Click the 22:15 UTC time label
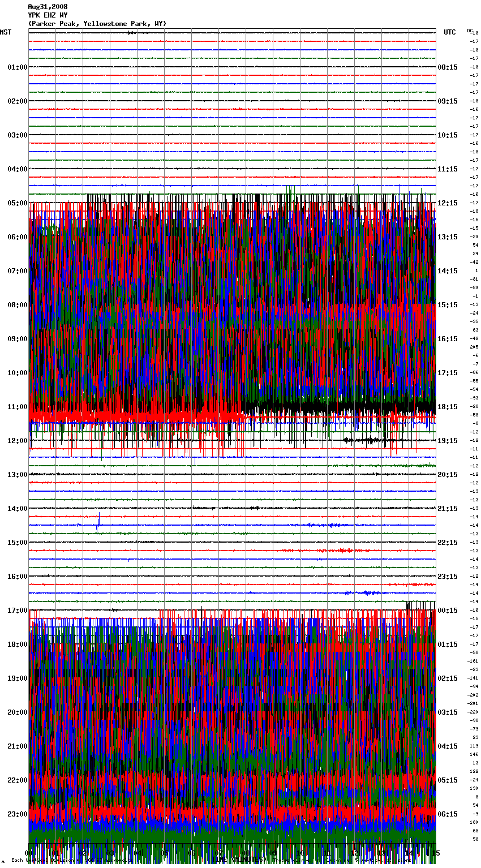This screenshot has width=481, height=868. click(448, 543)
